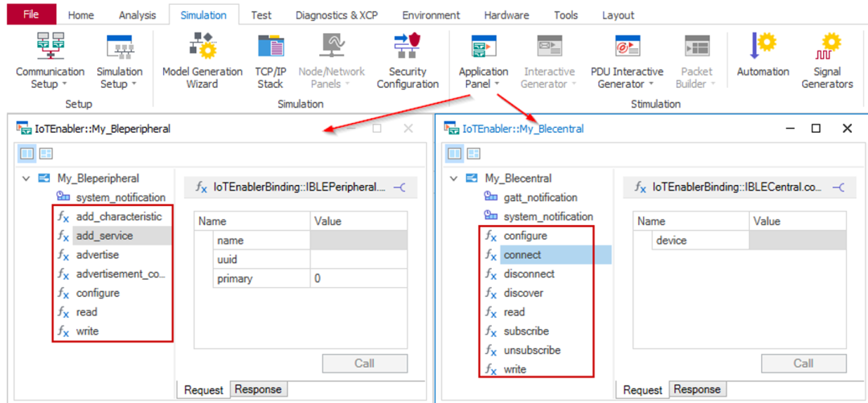
Task: Click connector icon beside IBLEPeripheral function header
Action: [399, 187]
